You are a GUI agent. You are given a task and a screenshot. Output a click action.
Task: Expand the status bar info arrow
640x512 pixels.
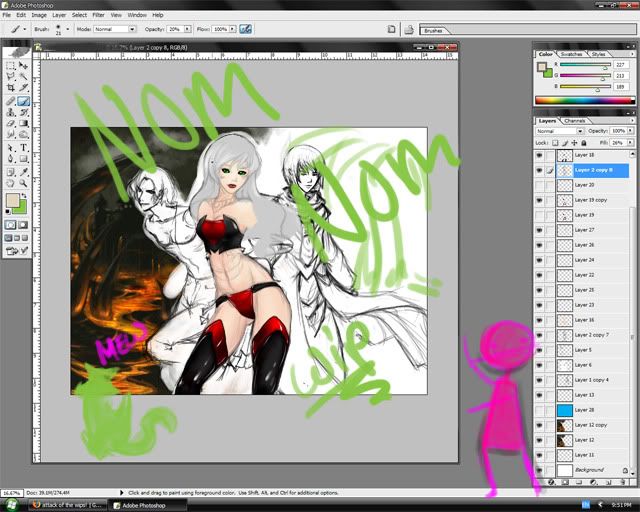click(x=121, y=493)
